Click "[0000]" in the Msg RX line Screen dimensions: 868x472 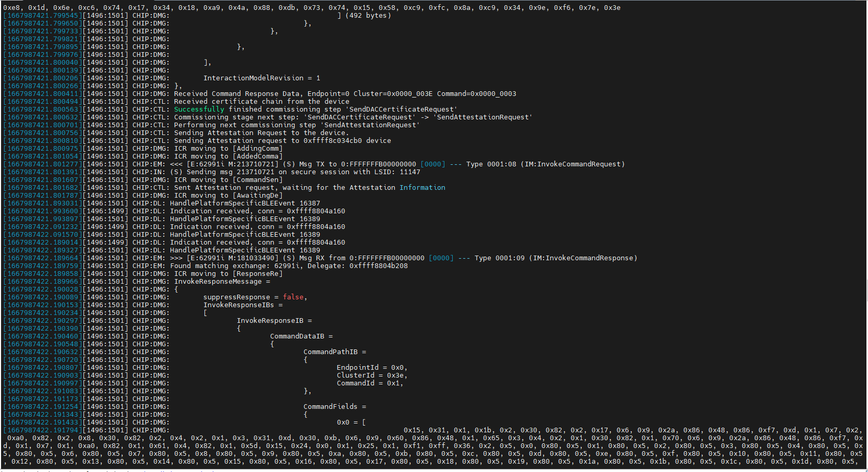pos(441,258)
